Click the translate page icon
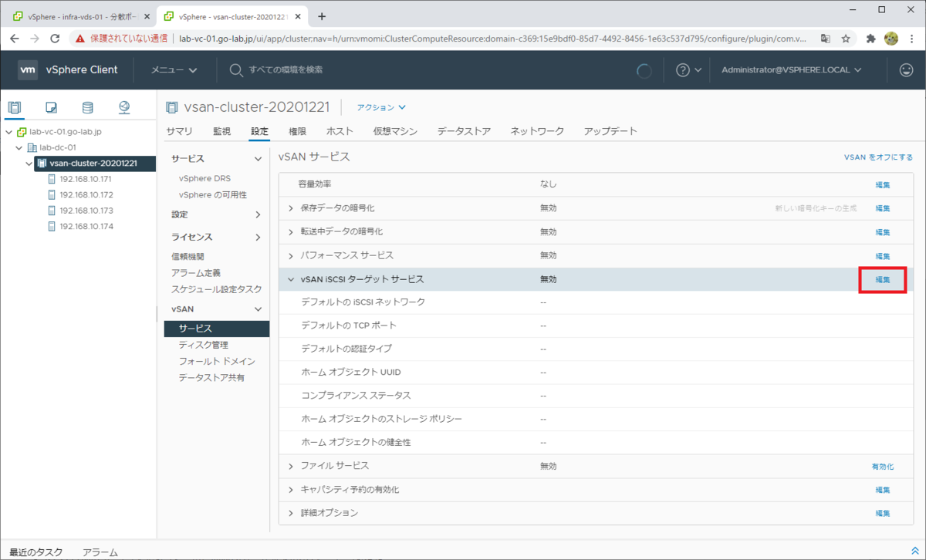The image size is (926, 560). (x=826, y=38)
